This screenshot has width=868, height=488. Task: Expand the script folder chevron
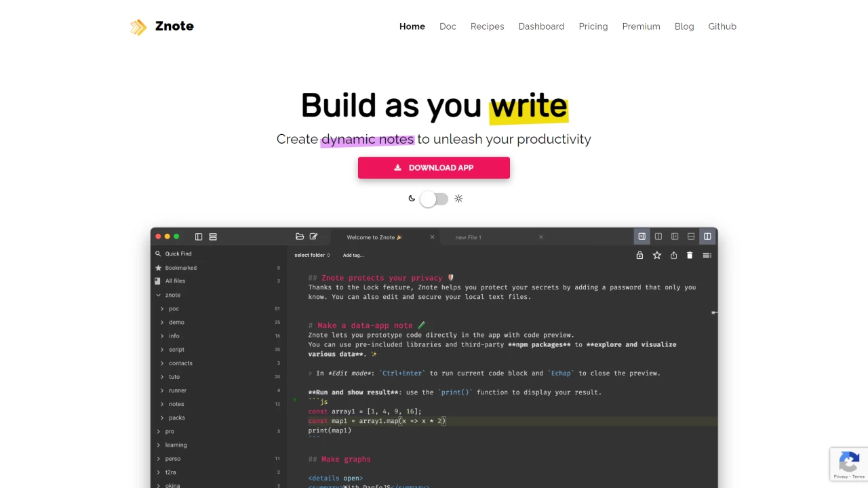[x=162, y=349]
